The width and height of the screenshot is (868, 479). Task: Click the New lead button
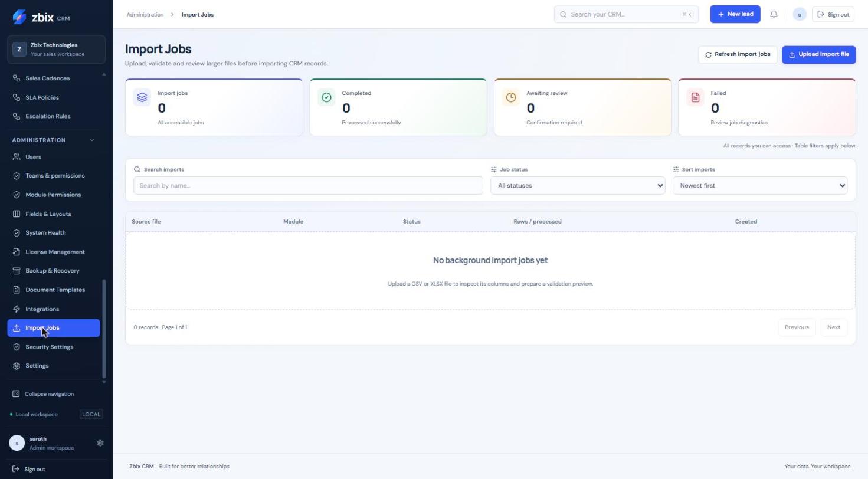[x=735, y=14]
